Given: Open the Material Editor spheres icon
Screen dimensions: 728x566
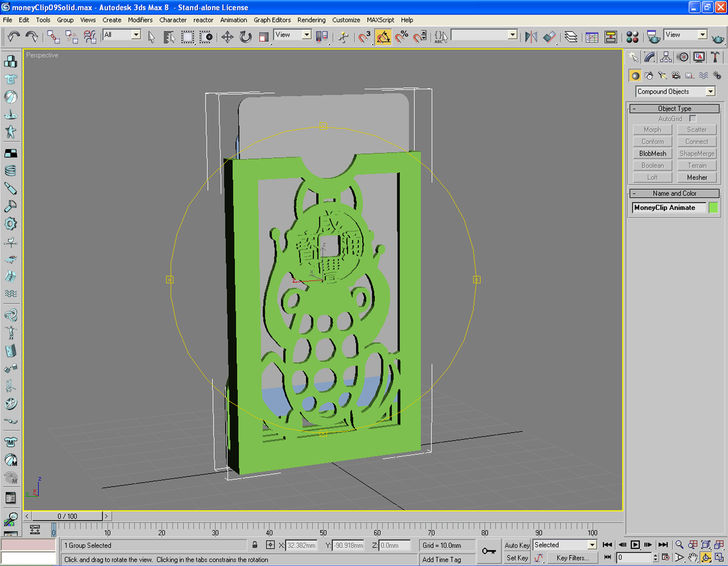Looking at the screenshot, I should click(632, 37).
